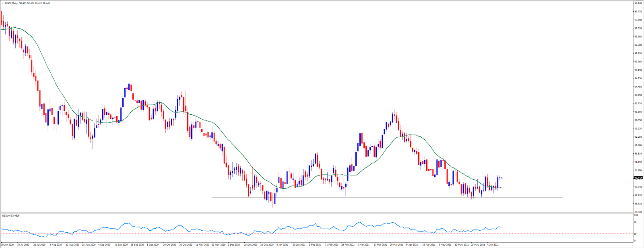
Task: Open the dropdown arrow beside USDX,Daily
Action: [x=3, y=3]
